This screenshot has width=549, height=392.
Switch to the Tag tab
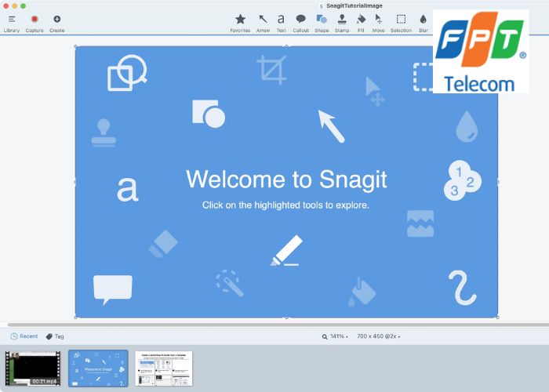point(55,336)
